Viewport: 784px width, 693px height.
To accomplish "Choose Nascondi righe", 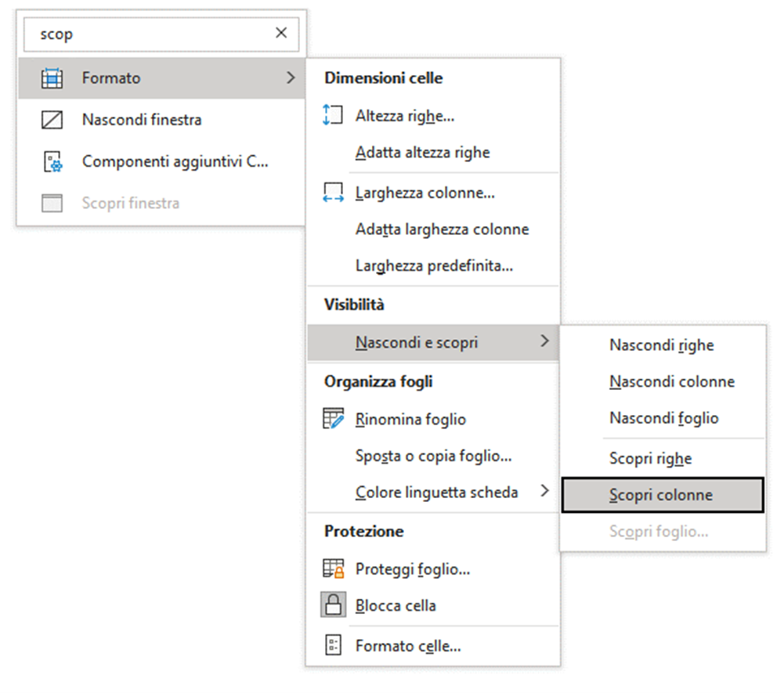I will click(x=663, y=345).
